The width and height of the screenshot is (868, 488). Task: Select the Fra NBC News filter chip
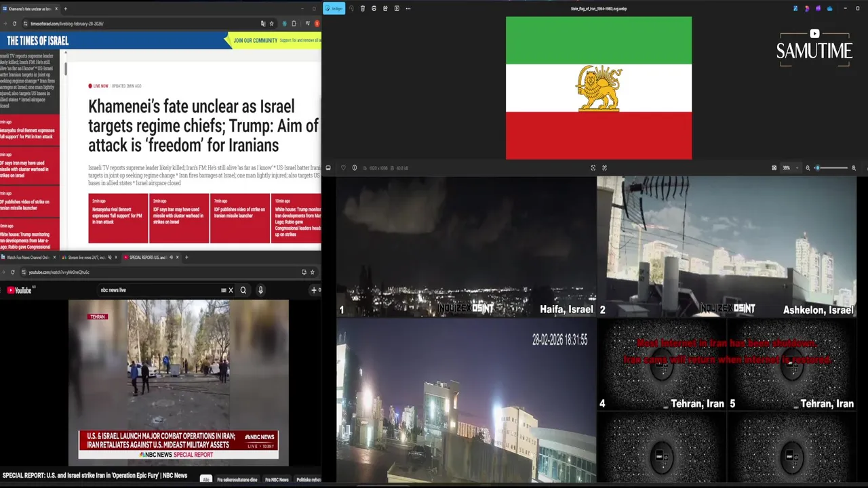coord(277,479)
